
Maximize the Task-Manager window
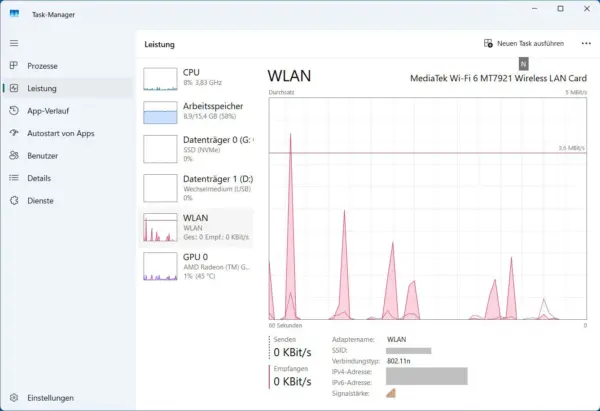pyautogui.click(x=560, y=8)
